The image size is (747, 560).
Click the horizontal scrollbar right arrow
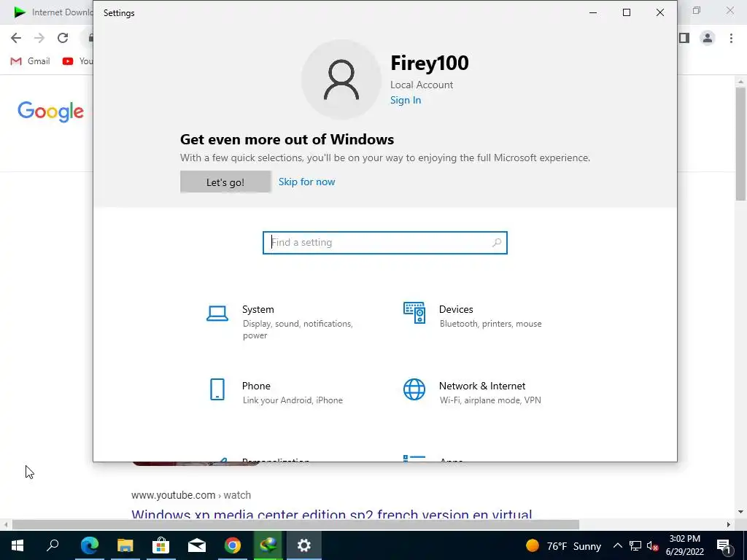point(729,524)
